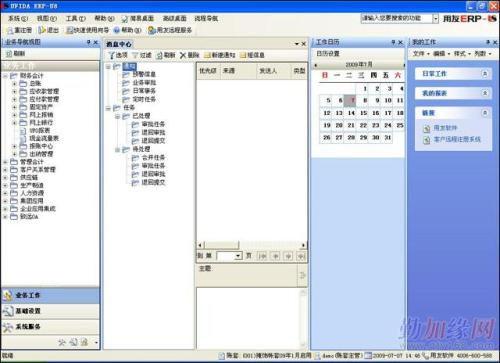Select highlighted day 7 in calendar
The width and height of the screenshot is (500, 363).
(x=351, y=101)
